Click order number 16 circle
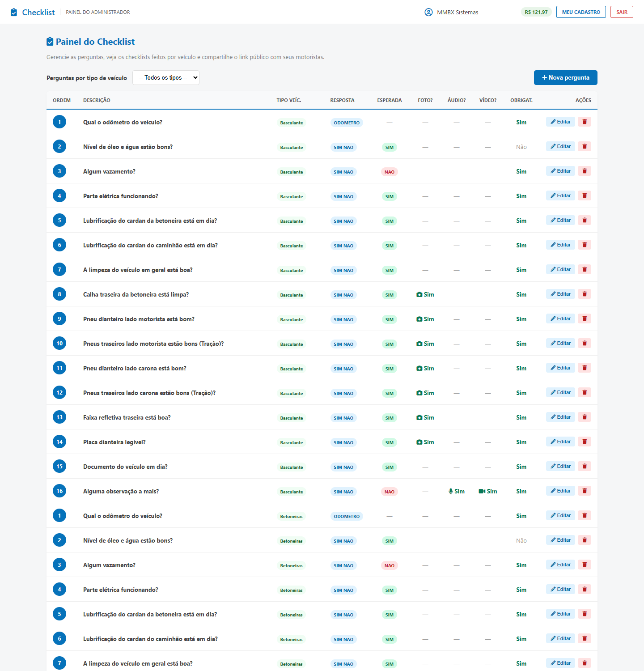This screenshot has height=671, width=644. click(59, 491)
